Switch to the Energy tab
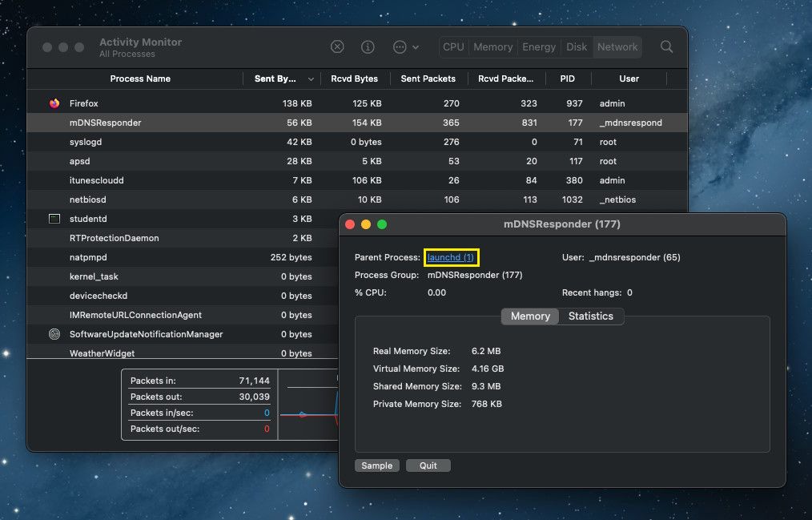812x520 pixels. coord(538,46)
